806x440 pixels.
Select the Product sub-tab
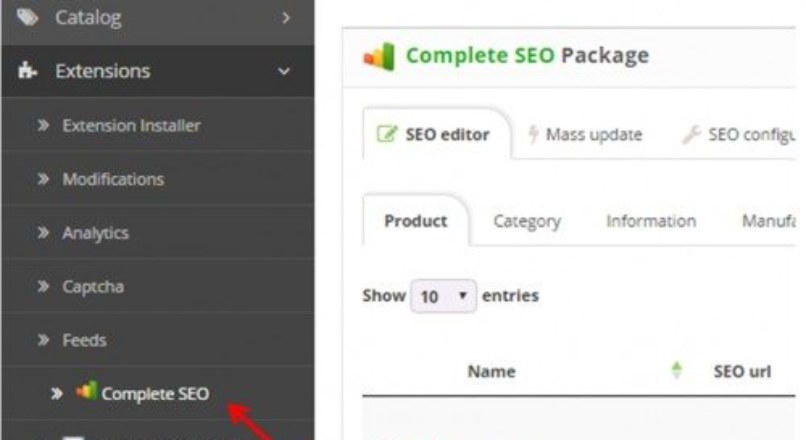tap(416, 221)
